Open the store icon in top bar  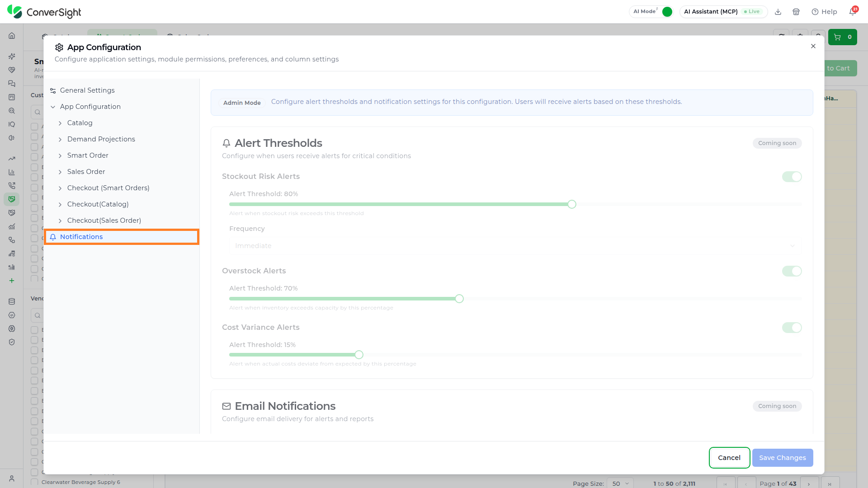[796, 12]
